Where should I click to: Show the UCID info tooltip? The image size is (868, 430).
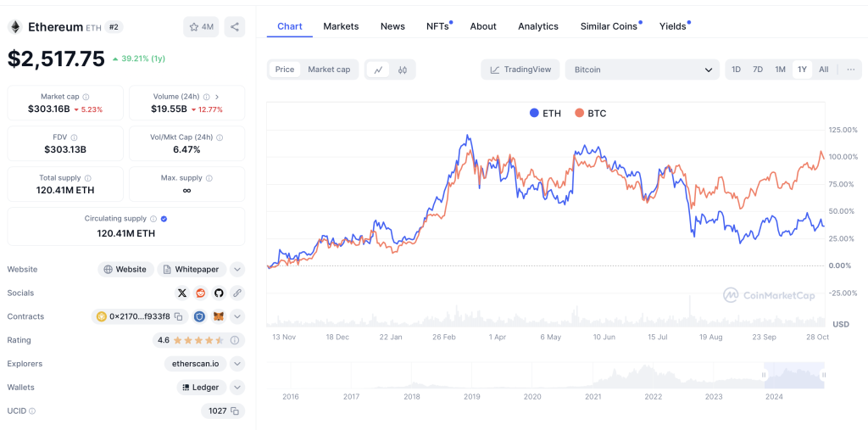pyautogui.click(x=32, y=411)
